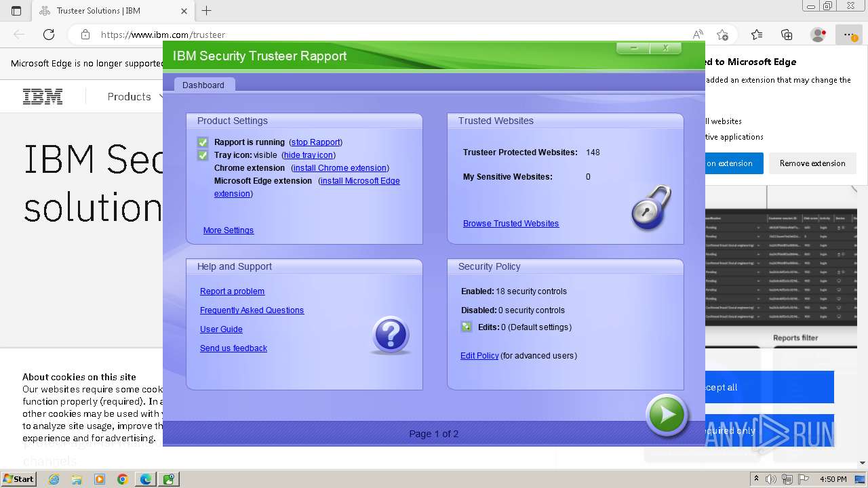Click the Page 1 of 2 indicator
The image size is (868, 488).
click(x=434, y=434)
